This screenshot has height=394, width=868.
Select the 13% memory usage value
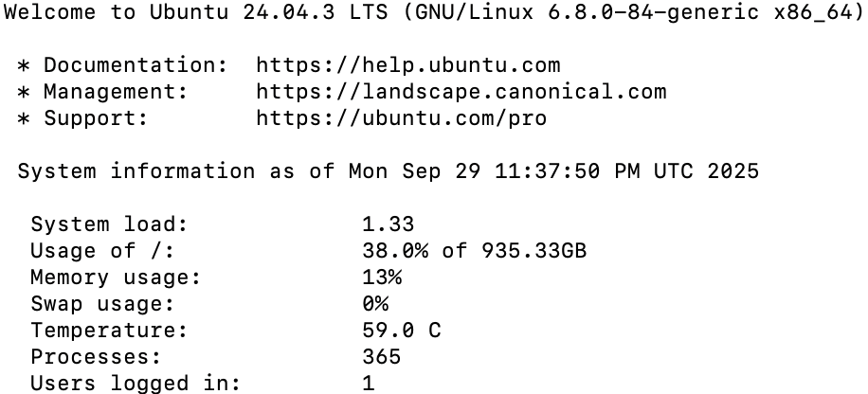click(382, 278)
